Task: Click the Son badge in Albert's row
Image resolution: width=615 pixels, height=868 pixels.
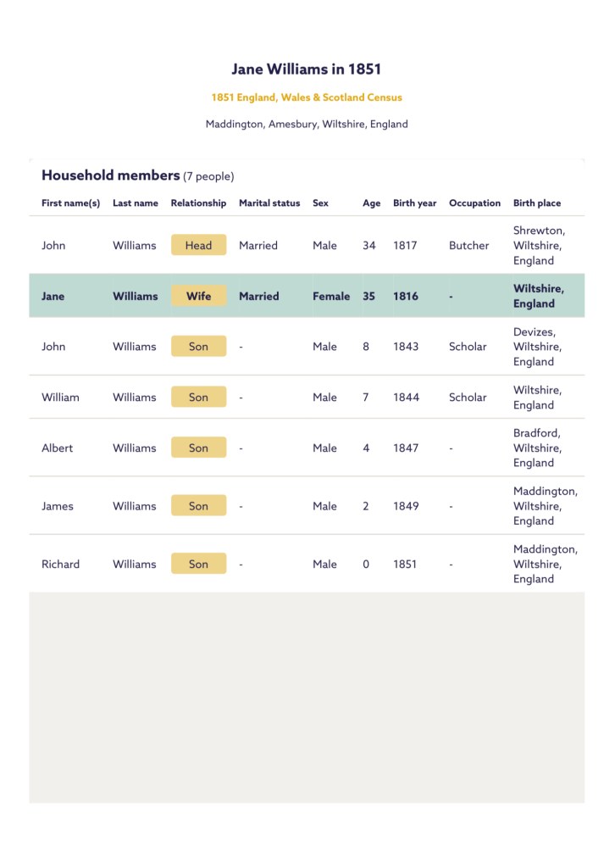Action: point(198,448)
